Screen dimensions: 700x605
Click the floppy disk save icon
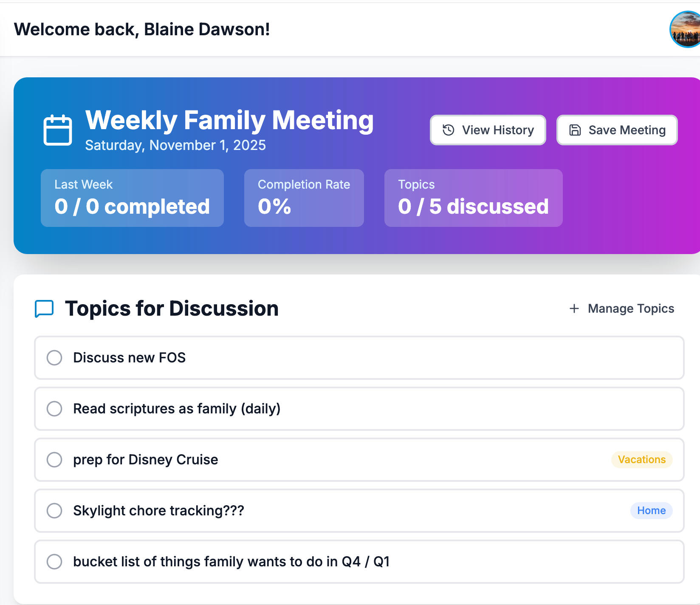point(575,130)
